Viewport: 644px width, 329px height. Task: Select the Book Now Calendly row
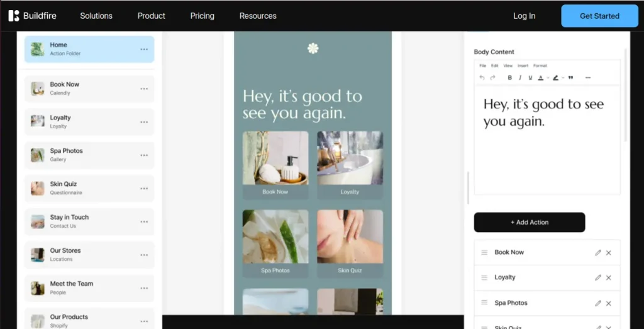(89, 89)
